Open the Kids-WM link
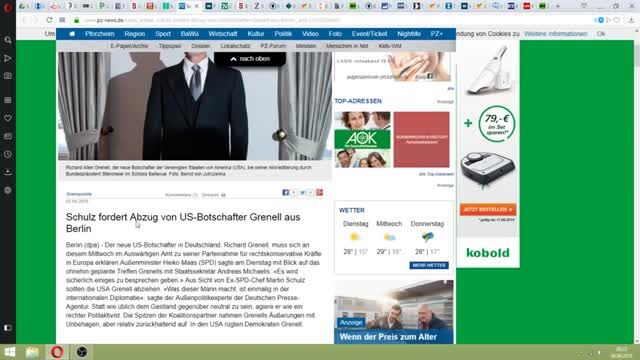 pos(390,46)
